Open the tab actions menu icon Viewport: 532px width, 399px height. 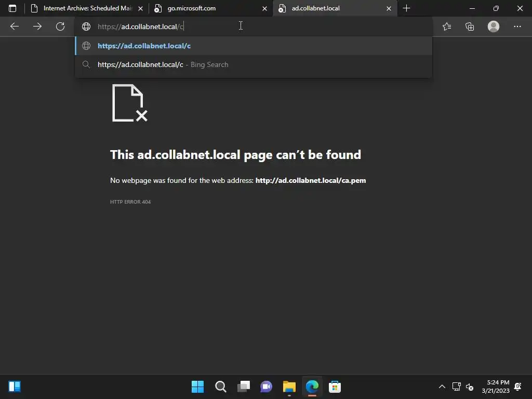click(12, 8)
